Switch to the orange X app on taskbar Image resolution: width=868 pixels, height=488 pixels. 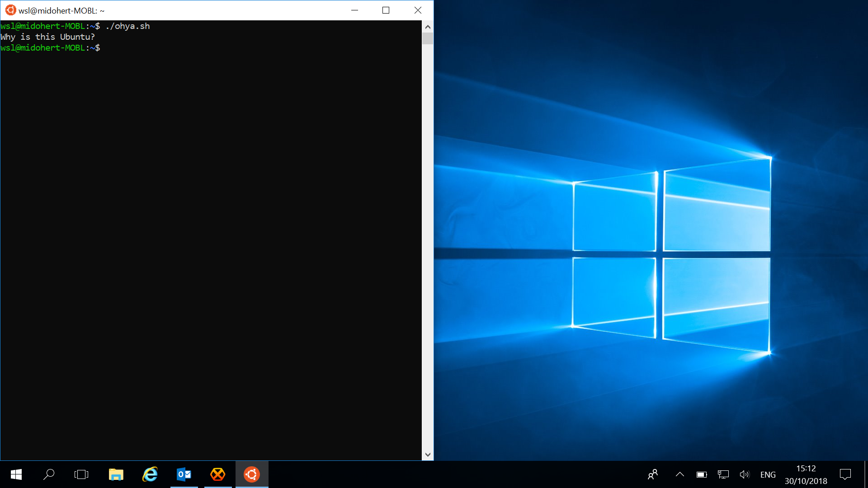pos(218,474)
